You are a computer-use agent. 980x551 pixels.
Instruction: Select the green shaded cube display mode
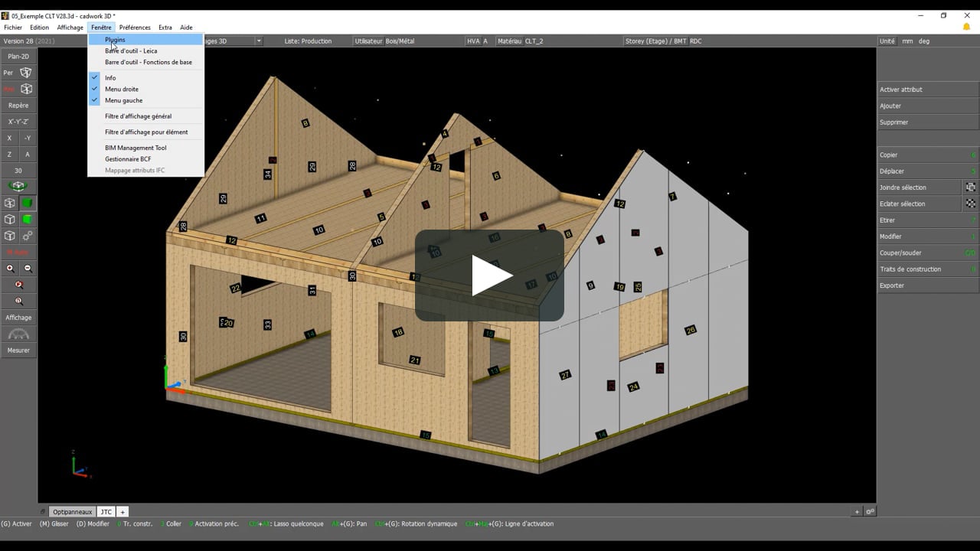point(28,203)
